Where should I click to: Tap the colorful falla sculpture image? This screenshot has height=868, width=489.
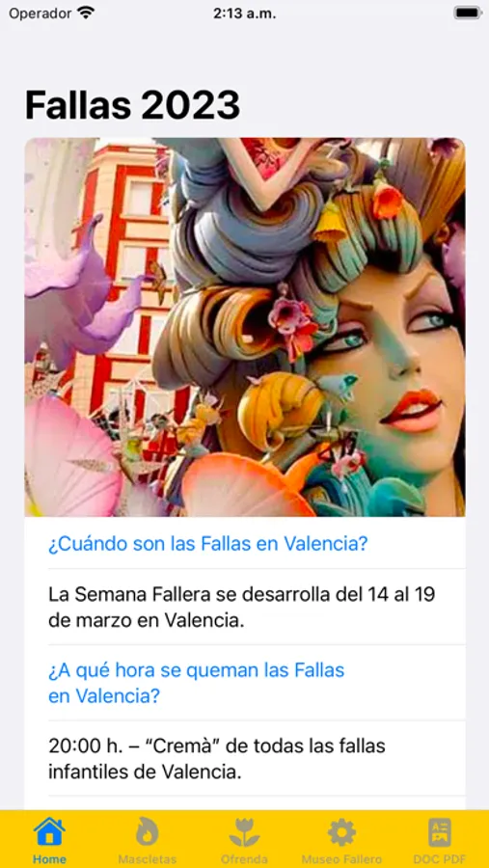point(245,327)
